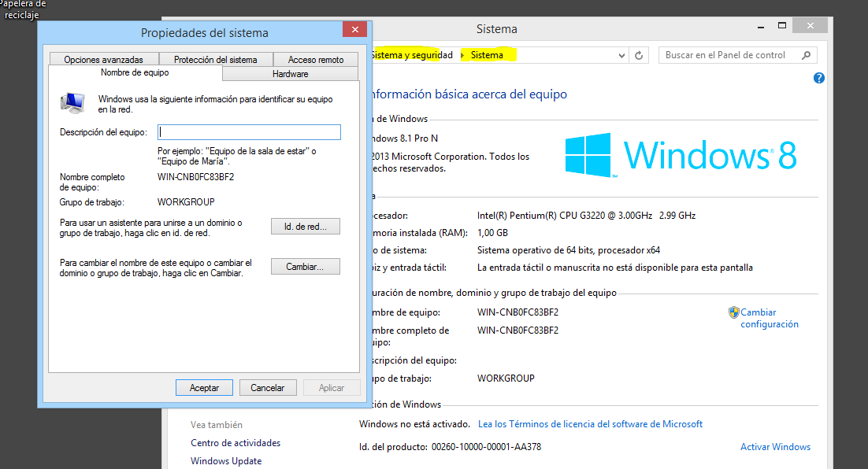The width and height of the screenshot is (868, 469).
Task: Click the 1,00 GB RAM value
Action: coord(492,233)
